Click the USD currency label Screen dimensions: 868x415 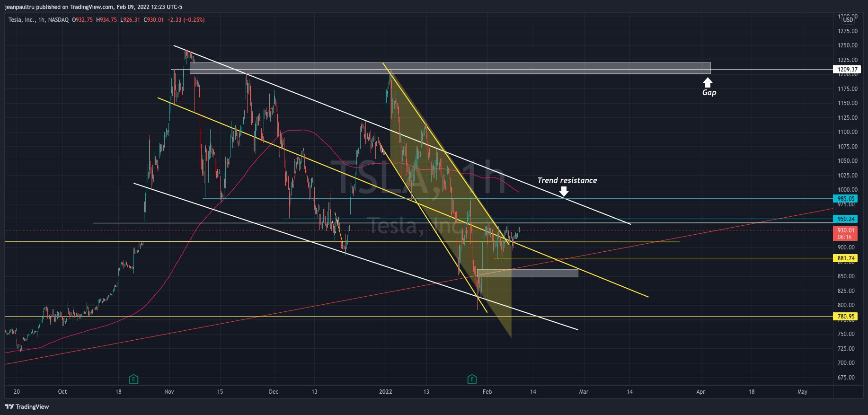coord(848,20)
